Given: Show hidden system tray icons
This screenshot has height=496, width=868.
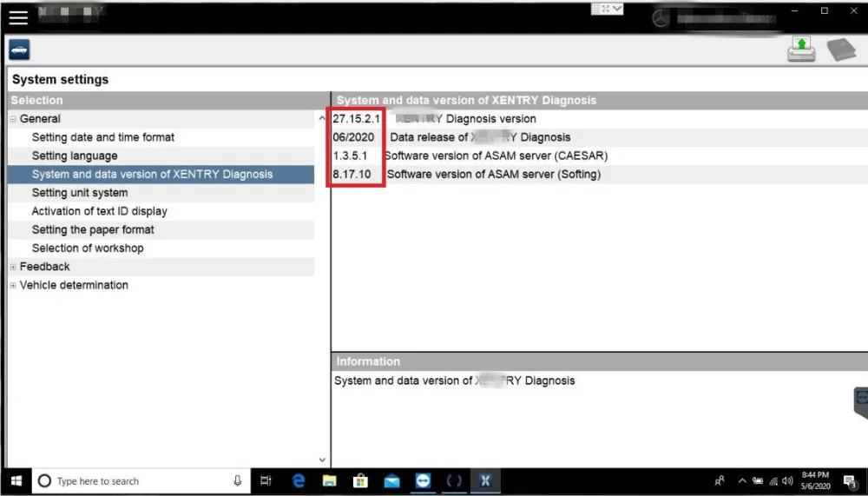Looking at the screenshot, I should [742, 481].
